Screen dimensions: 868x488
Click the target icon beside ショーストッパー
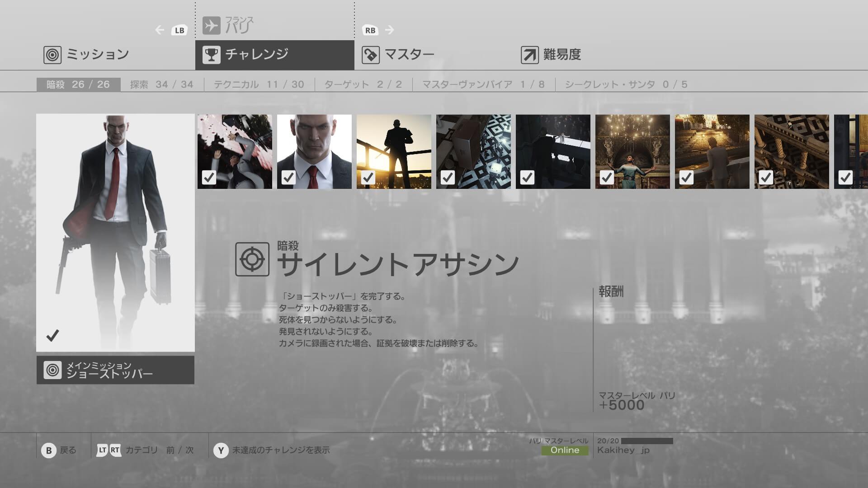(x=52, y=370)
